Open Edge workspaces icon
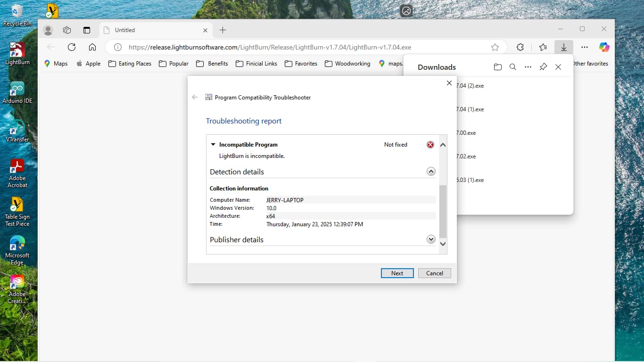The image size is (644, 362). pyautogui.click(x=67, y=30)
